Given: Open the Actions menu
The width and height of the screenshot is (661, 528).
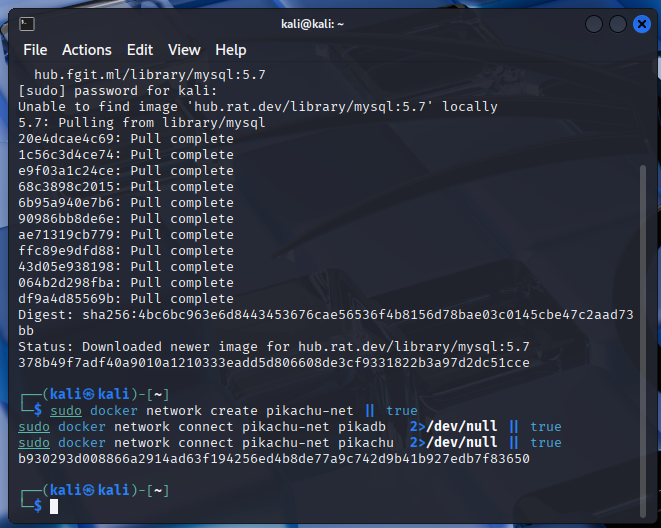Looking at the screenshot, I should [x=87, y=50].
